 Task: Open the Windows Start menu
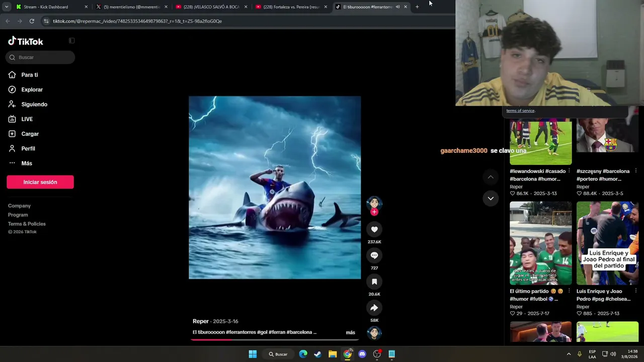(253, 354)
